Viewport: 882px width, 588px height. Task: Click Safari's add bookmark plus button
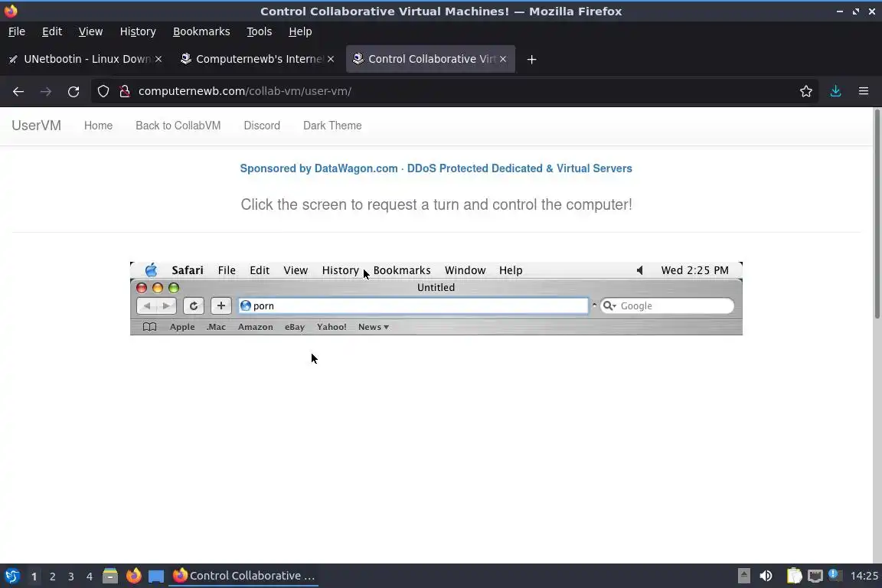pyautogui.click(x=221, y=305)
